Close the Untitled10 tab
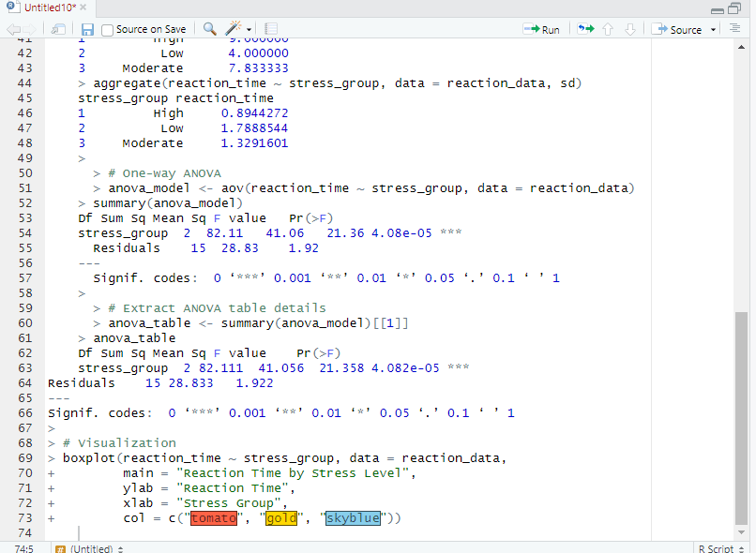This screenshot has height=553, width=756. [x=83, y=7]
